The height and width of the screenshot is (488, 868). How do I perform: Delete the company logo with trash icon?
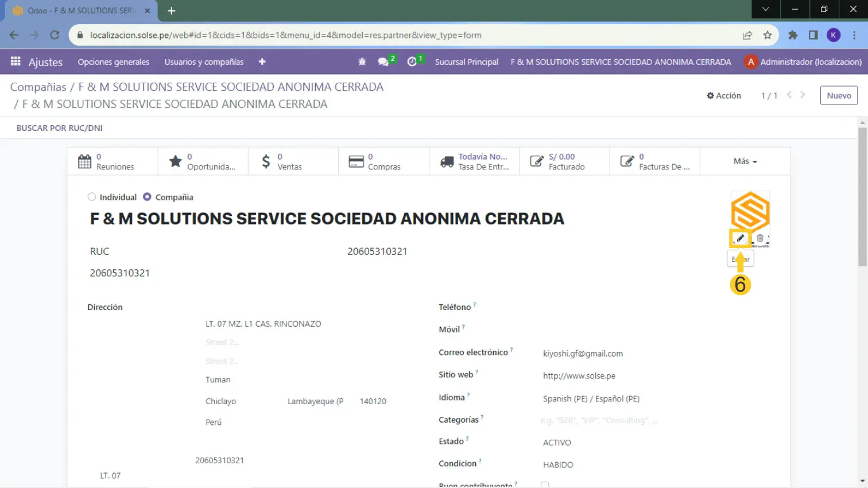[760, 238]
